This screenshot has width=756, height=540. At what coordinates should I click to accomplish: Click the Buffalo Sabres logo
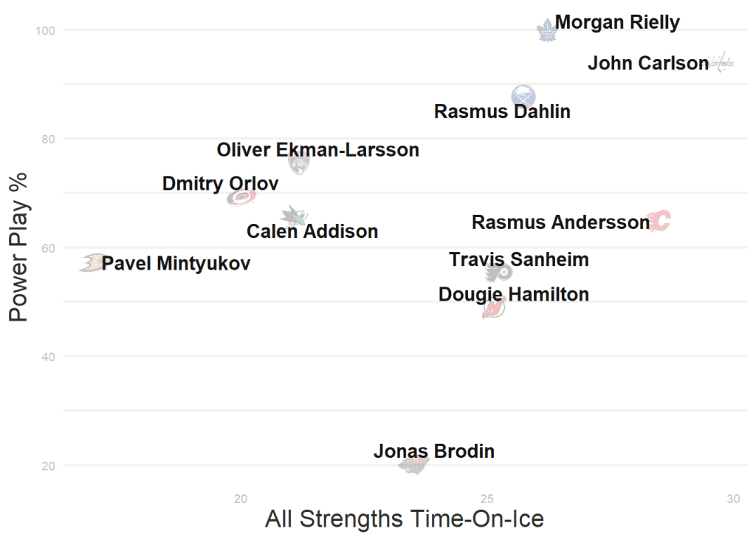click(x=523, y=97)
